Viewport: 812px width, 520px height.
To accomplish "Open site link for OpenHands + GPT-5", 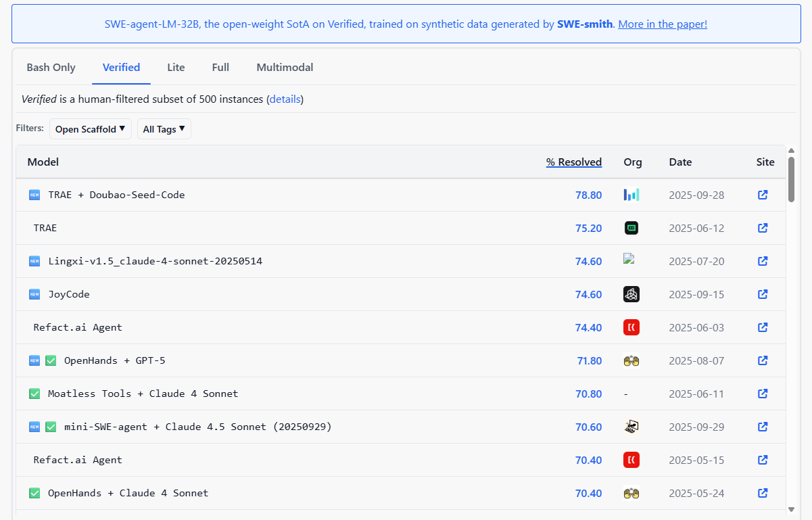I will (763, 360).
